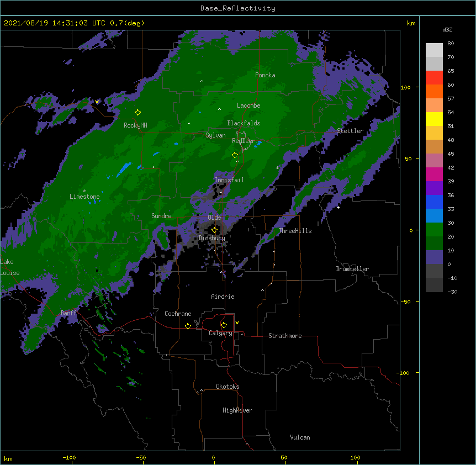Click the Olds town label

pyautogui.click(x=214, y=218)
